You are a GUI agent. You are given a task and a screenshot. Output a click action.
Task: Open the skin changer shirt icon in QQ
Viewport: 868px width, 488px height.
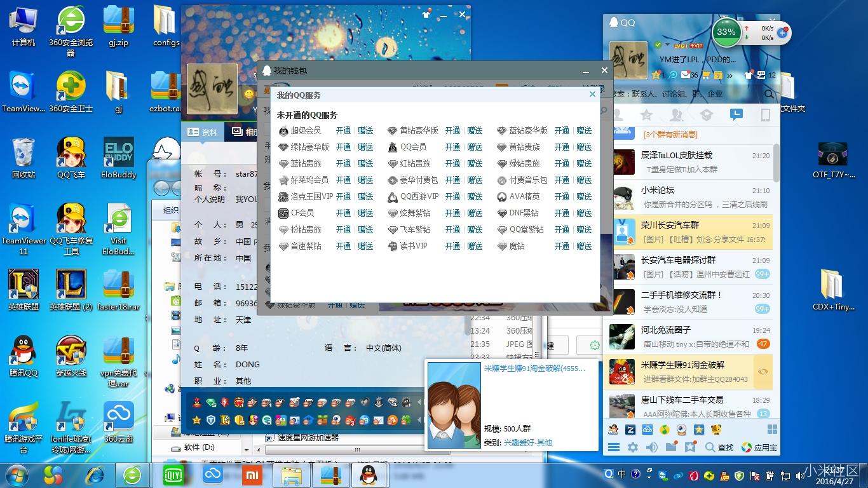(x=747, y=74)
